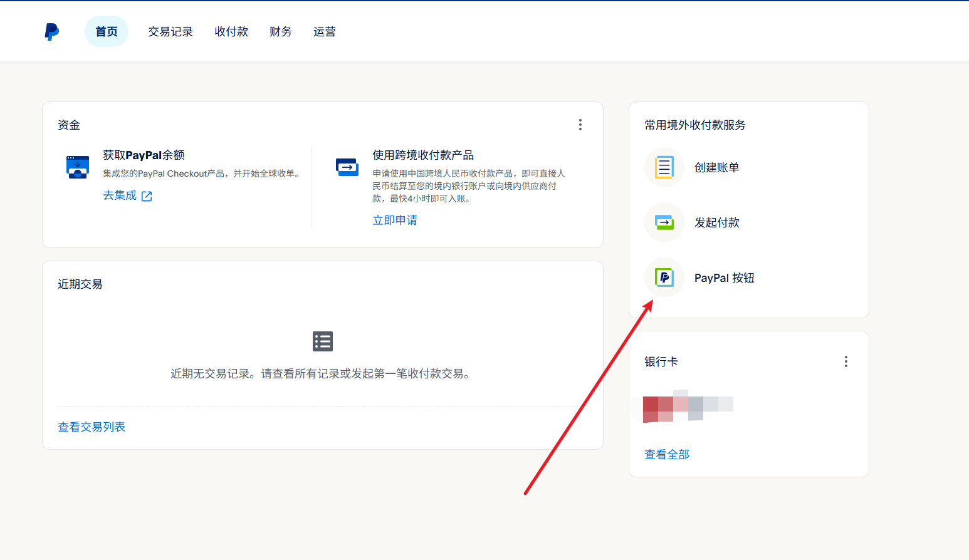
Task: Click the 创建账单 invoice icon
Action: coord(664,167)
